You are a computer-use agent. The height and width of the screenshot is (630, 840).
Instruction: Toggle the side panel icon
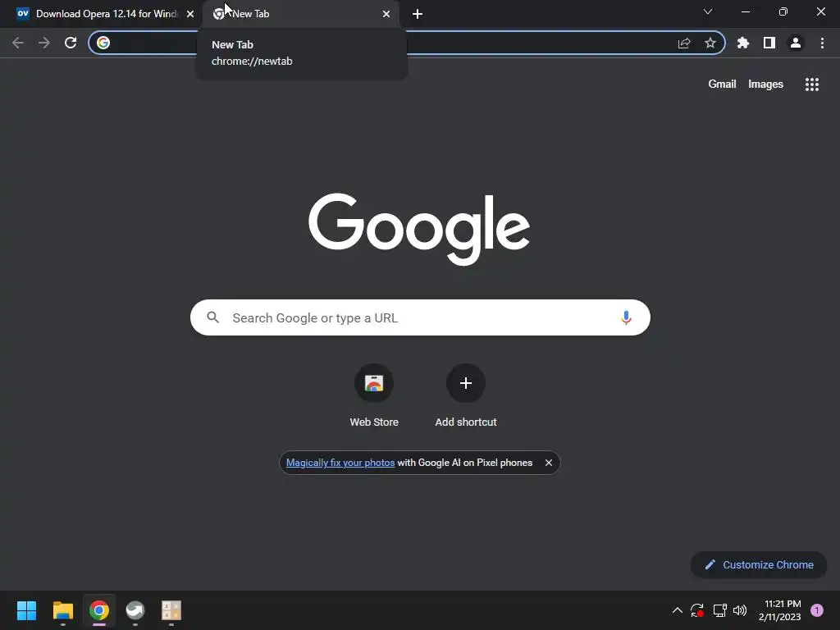[x=769, y=43]
